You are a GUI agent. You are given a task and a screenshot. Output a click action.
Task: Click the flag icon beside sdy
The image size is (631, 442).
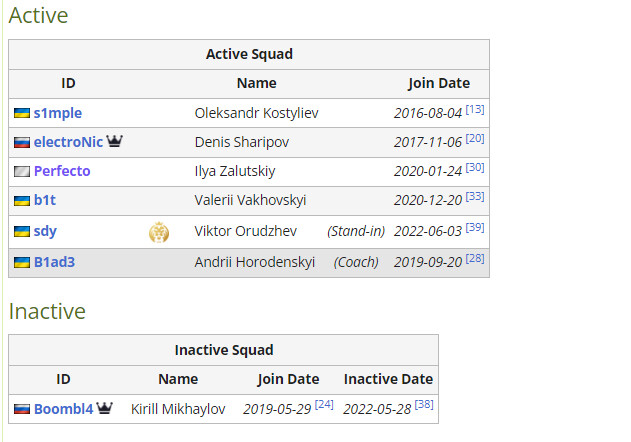click(x=21, y=232)
